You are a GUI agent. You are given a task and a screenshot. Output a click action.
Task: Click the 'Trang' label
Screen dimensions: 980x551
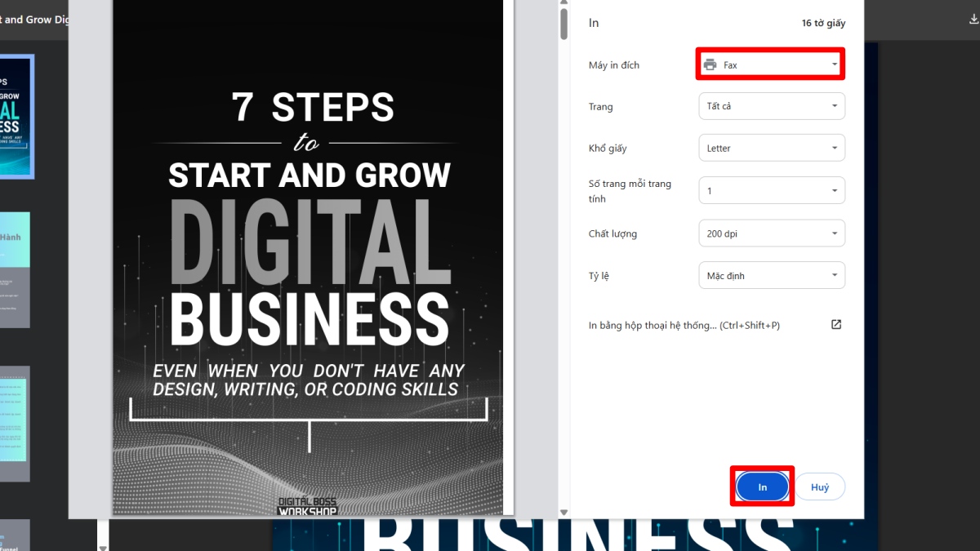point(600,106)
